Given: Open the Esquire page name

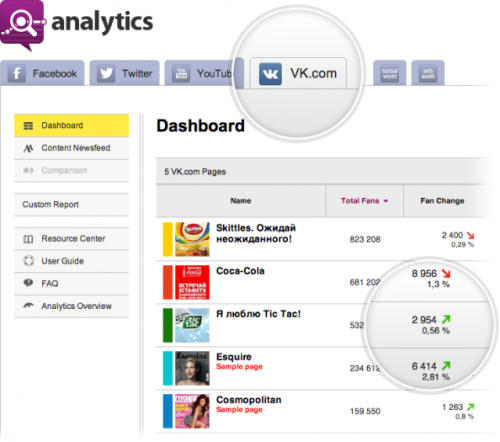Looking at the screenshot, I should pyautogui.click(x=234, y=357).
